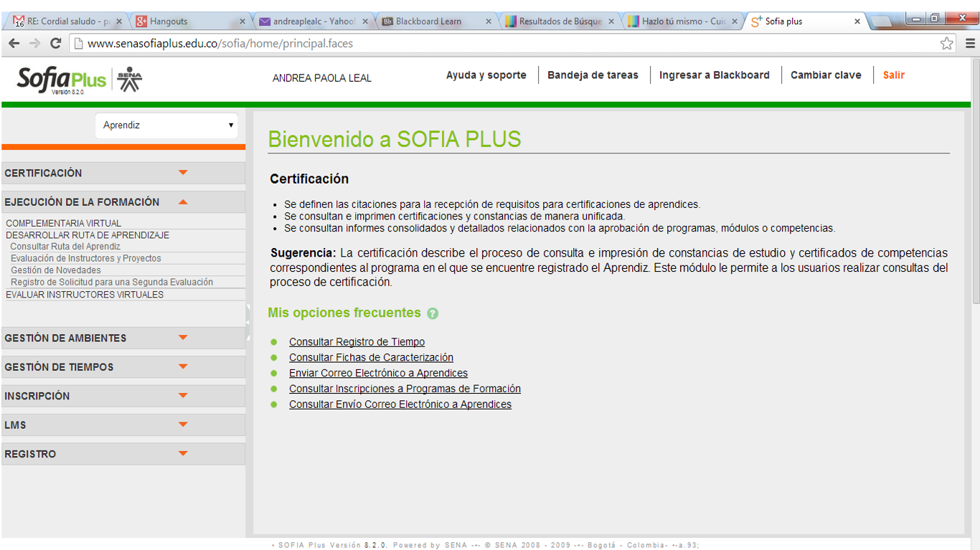Open the Aprendiz role dropdown
The image size is (980, 550).
click(166, 125)
